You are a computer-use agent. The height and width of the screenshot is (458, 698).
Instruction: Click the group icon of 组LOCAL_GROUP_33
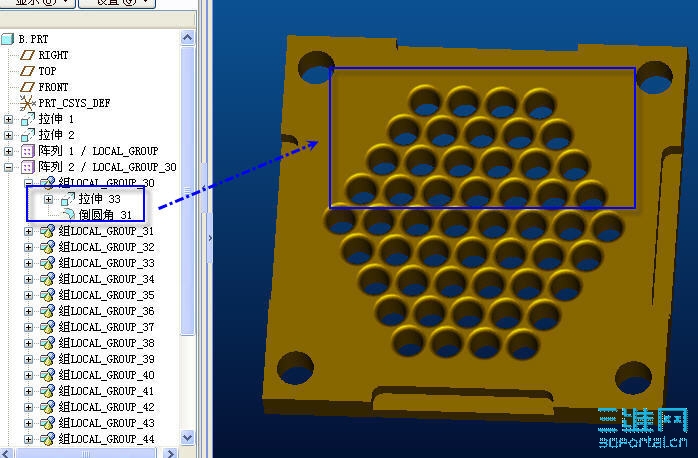(47, 263)
